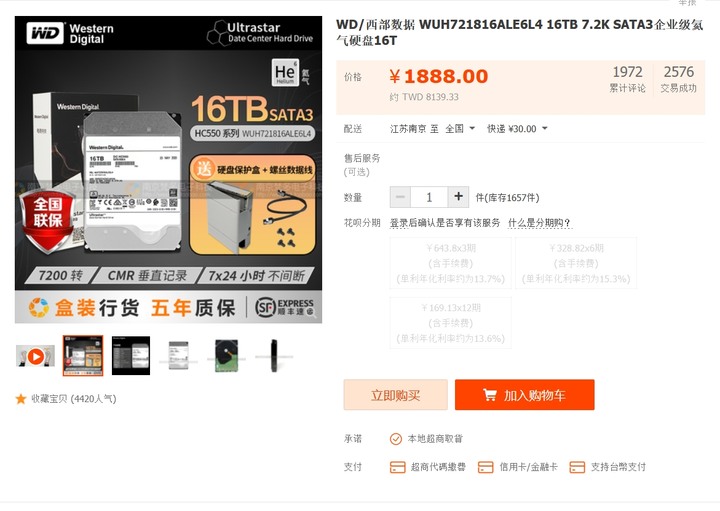Open the 快递 ¥30.00 shipping dropdown
Screen dimensions: 720x511
click(x=518, y=129)
